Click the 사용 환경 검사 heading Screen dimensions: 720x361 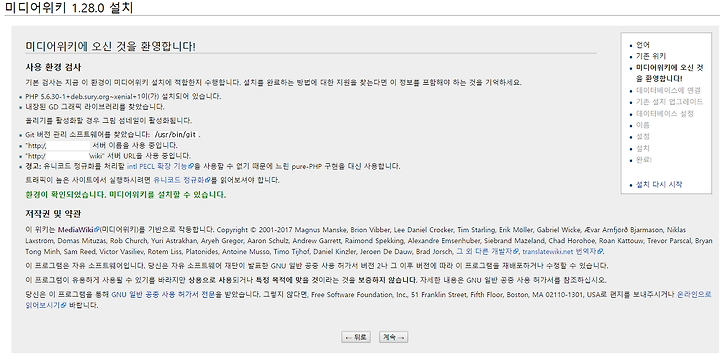[53, 68]
